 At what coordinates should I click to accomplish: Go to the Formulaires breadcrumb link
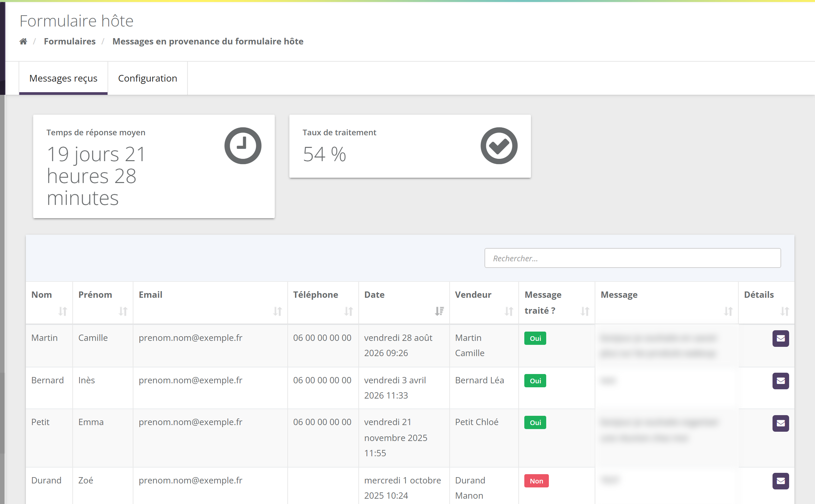(70, 41)
